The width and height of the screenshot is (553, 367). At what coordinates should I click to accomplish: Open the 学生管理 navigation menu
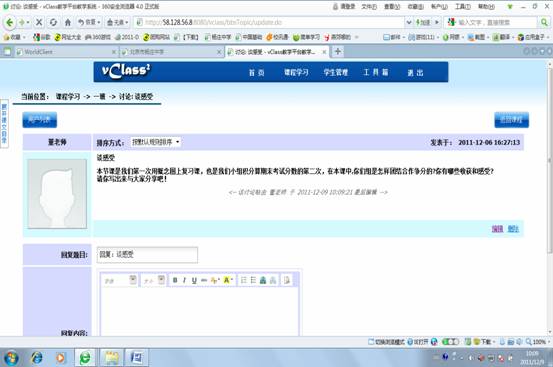(x=336, y=72)
